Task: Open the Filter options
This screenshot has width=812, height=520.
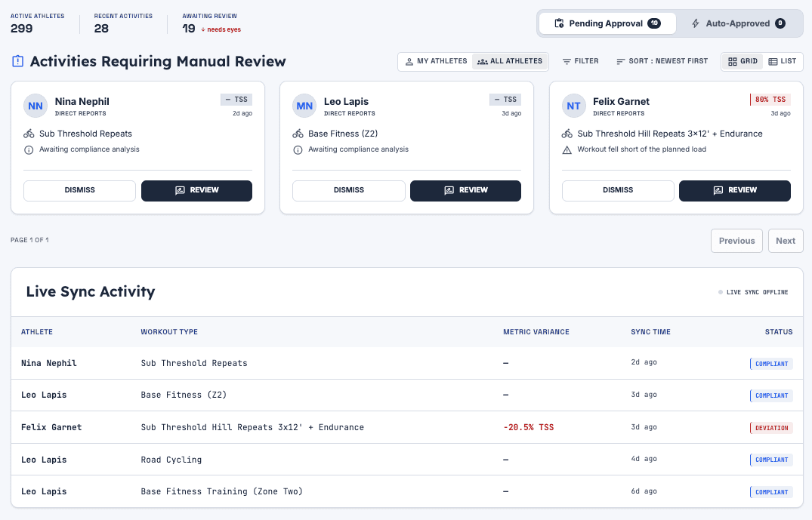Action: (581, 61)
